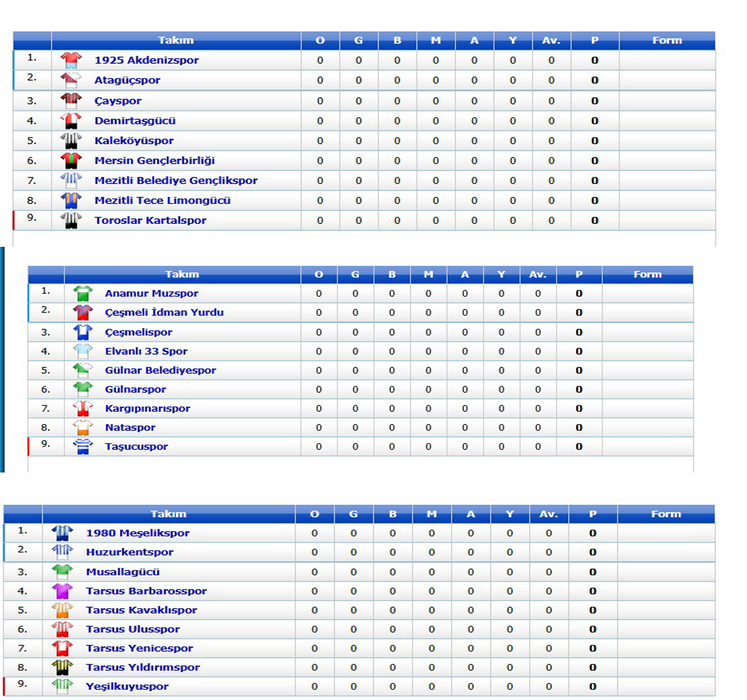
Task: Click the Takım header in first table
Action: pyautogui.click(x=175, y=40)
